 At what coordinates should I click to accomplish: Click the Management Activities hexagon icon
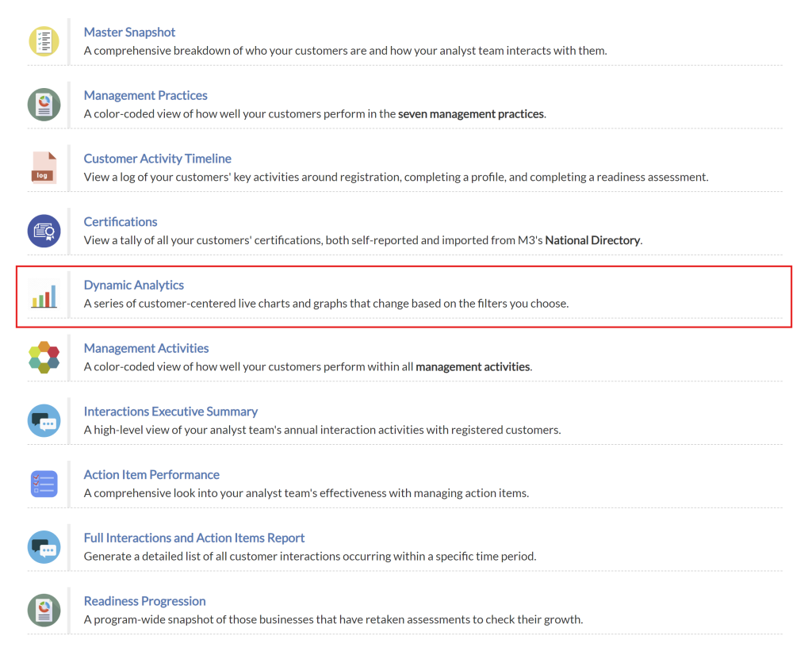[44, 358]
